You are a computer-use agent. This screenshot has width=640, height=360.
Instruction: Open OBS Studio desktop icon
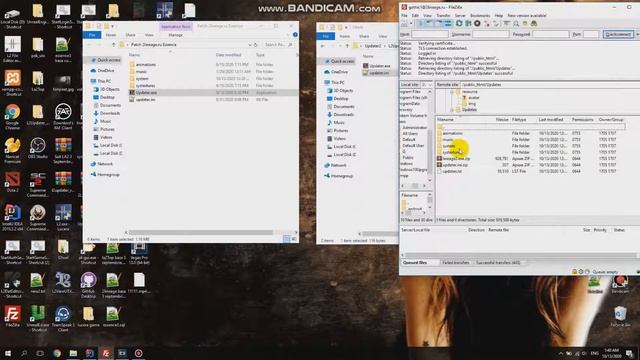point(38,147)
